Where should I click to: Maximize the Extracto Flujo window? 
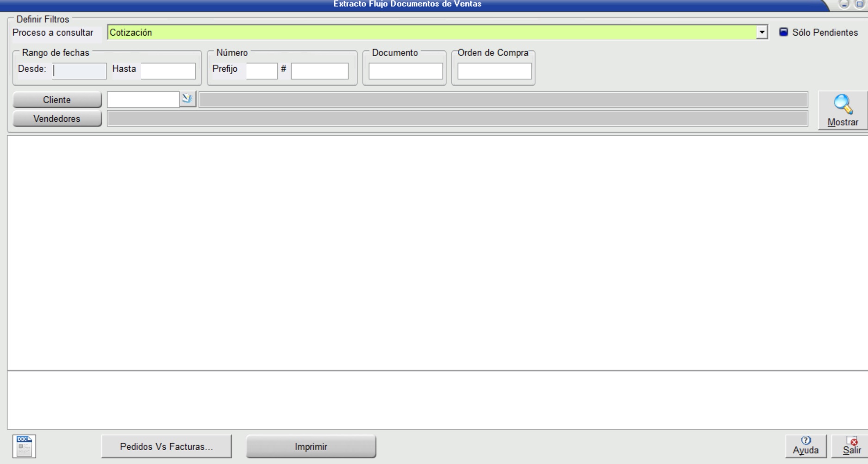(859, 4)
